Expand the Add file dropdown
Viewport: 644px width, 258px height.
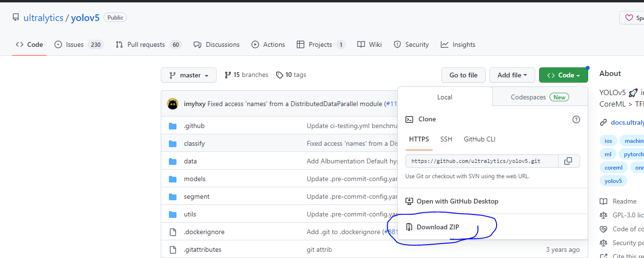coord(512,75)
